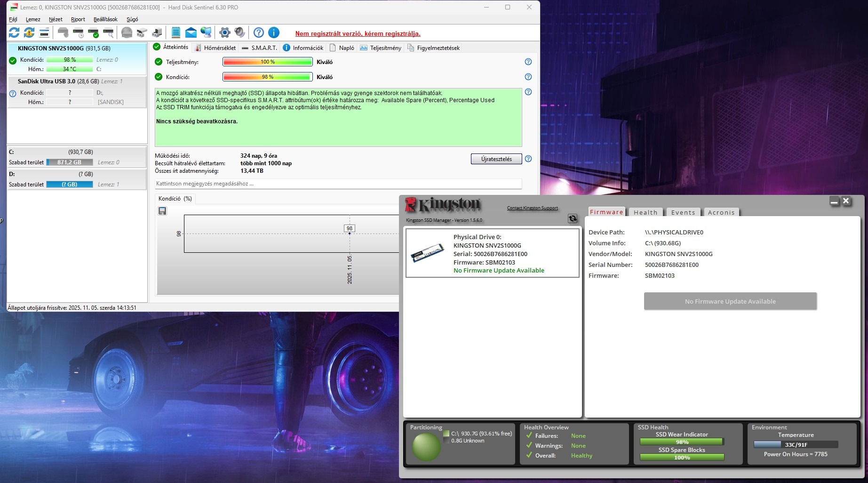Click the registration link in red text
868x483 pixels.
358,33
